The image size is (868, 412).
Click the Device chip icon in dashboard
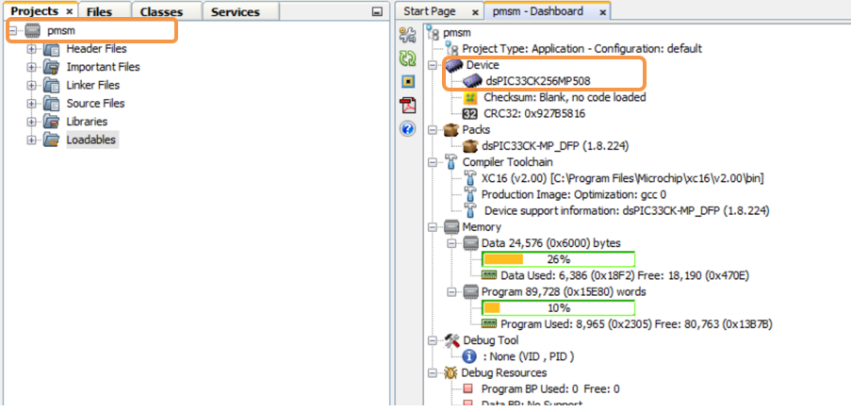point(454,65)
